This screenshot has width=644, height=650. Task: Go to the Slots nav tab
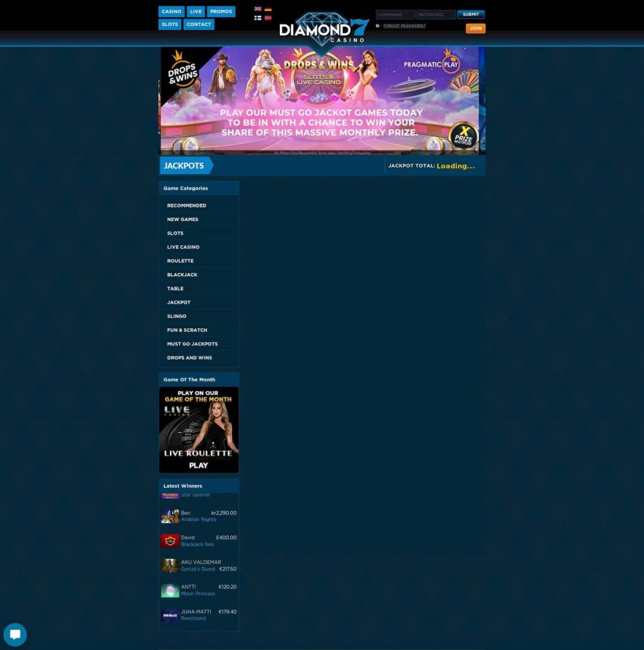click(x=169, y=25)
